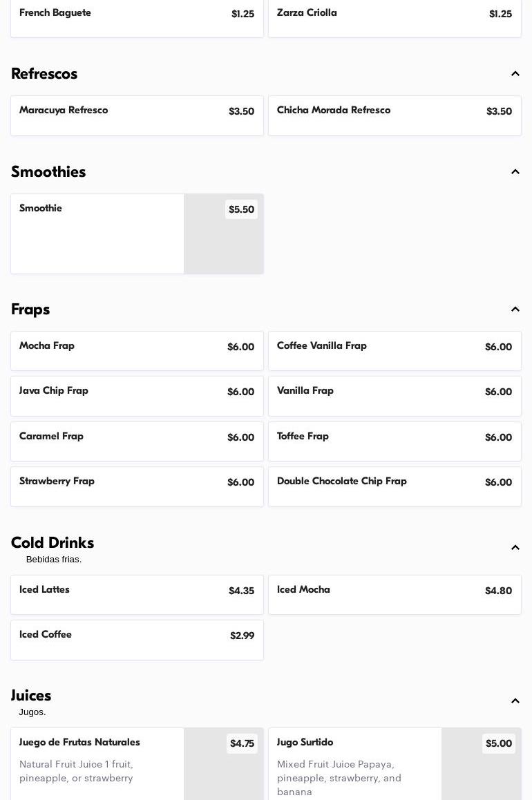Screen dimensions: 532x800
Task: Open the Chicha Morada Refresco card
Action: point(395,115)
